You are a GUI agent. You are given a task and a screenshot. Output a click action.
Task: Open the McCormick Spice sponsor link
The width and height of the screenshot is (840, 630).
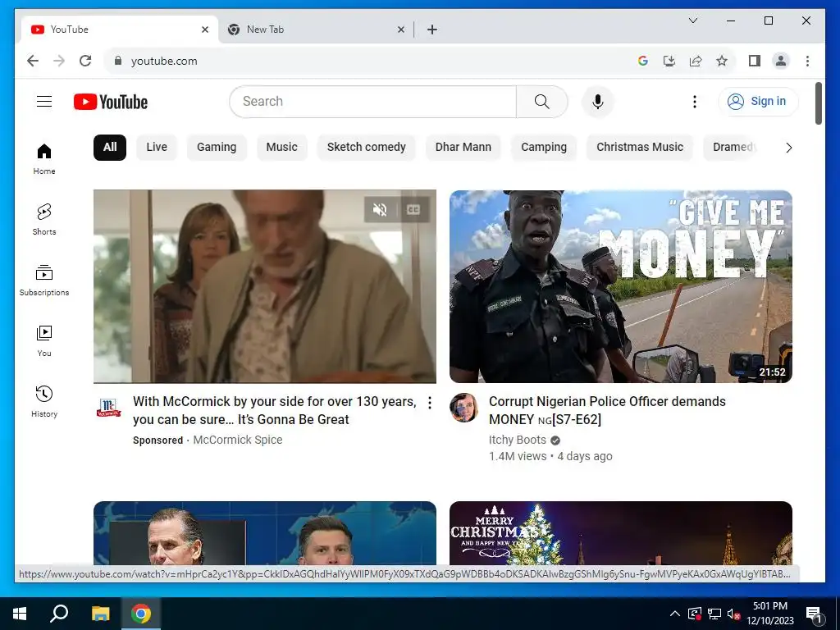(237, 440)
